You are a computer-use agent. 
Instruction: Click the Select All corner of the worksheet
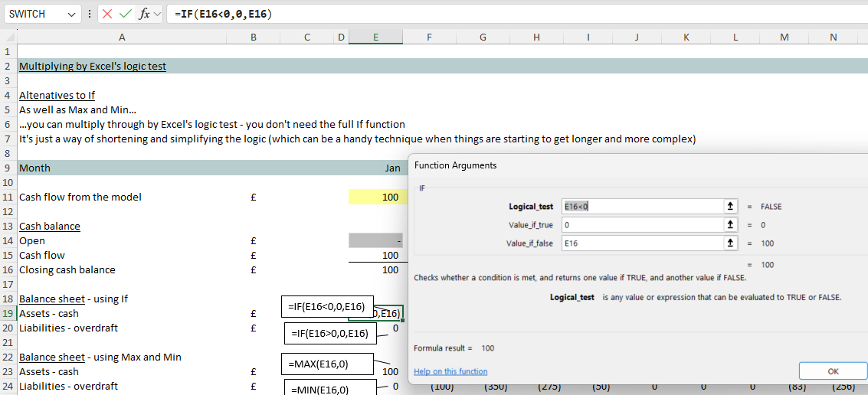(8, 37)
